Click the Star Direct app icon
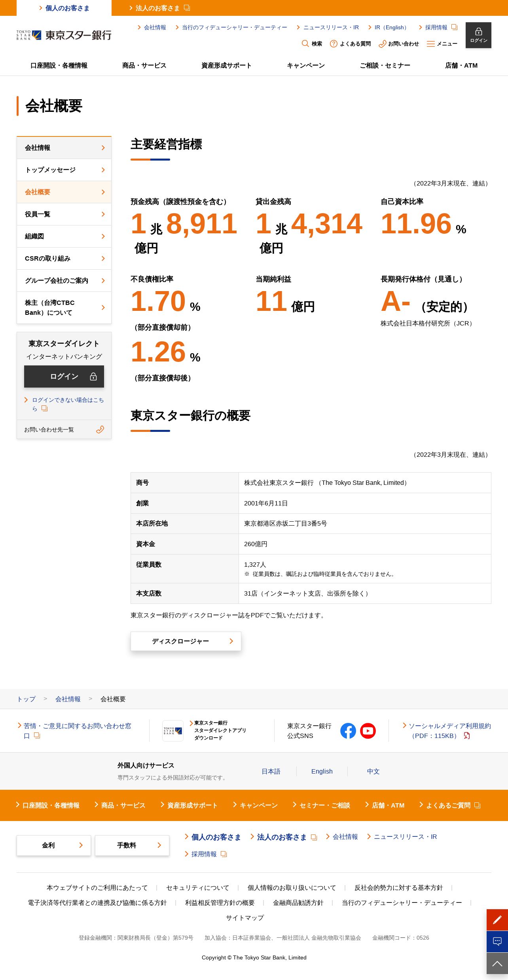The height and width of the screenshot is (980, 508). 173,731
